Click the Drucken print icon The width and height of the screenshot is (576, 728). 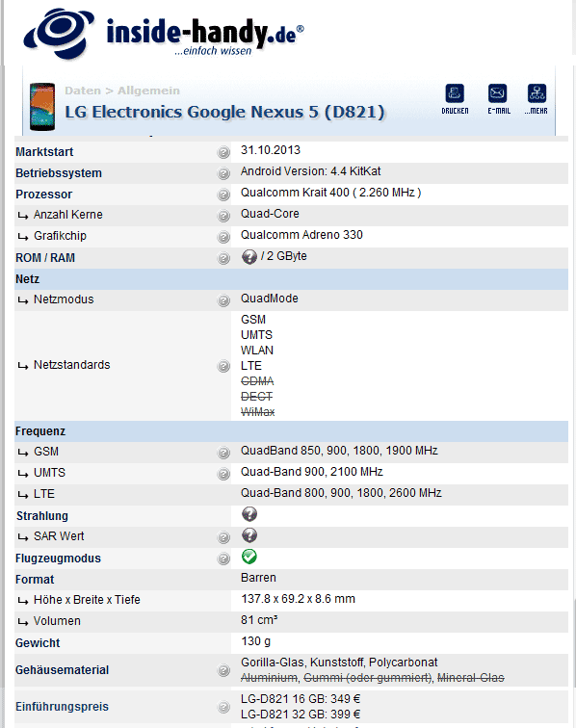455,93
